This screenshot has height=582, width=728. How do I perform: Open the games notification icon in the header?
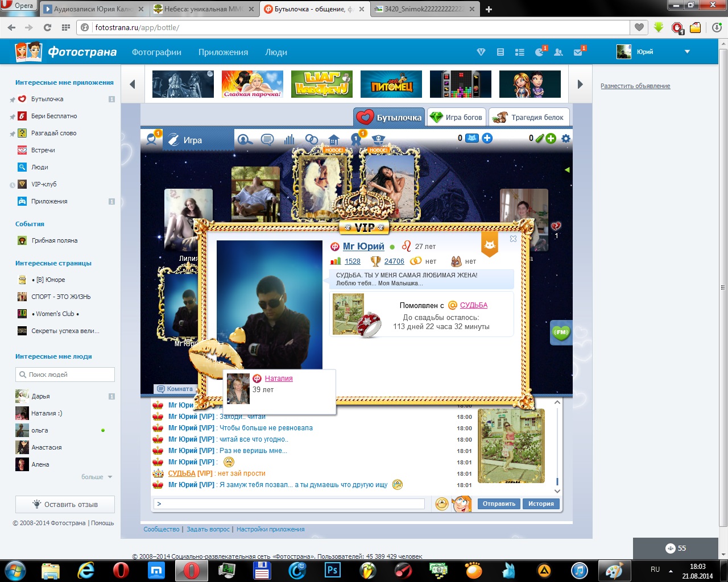pyautogui.click(x=540, y=52)
